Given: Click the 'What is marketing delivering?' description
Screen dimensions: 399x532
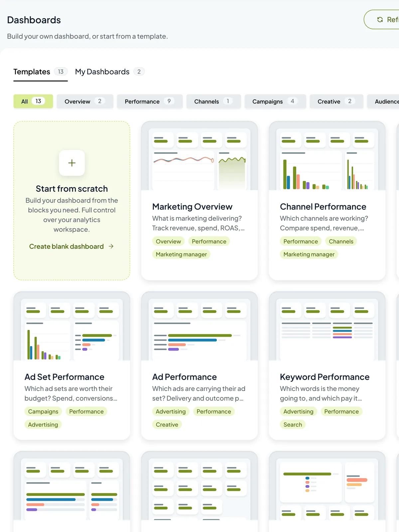Looking at the screenshot, I should pyautogui.click(x=199, y=223).
